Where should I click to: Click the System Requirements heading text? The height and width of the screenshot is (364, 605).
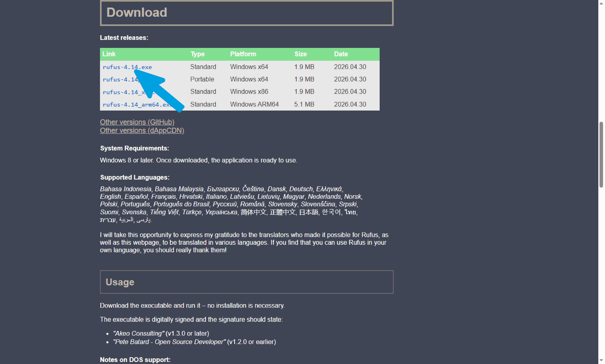135,148
